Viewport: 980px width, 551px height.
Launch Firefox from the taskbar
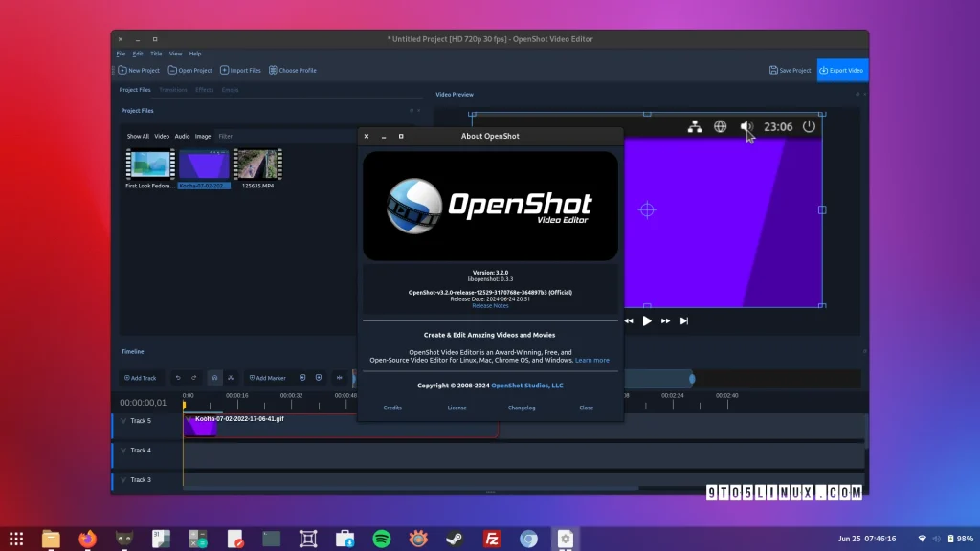point(87,539)
